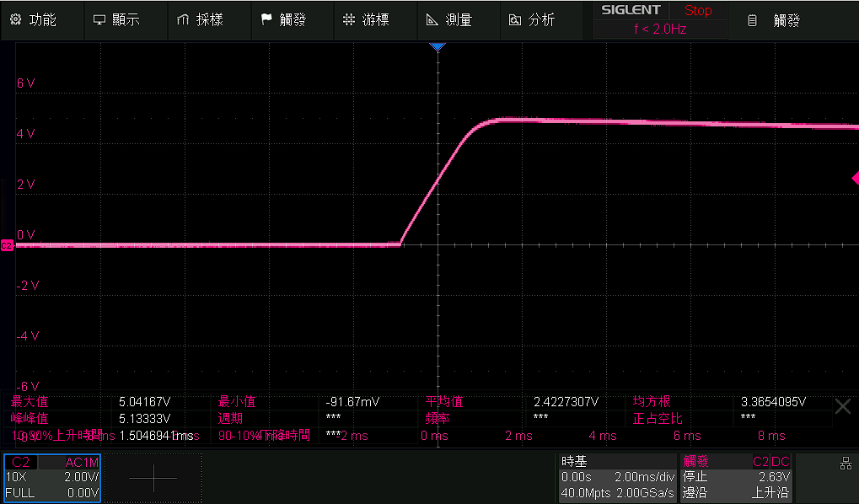
Task: Click the C2 channel ground marker on left
Action: click(7, 245)
